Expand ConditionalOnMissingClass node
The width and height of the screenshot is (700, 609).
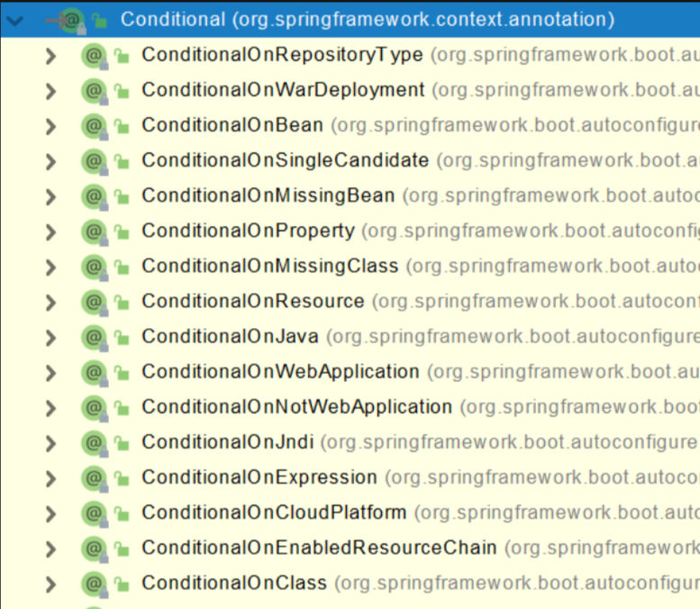(50, 268)
